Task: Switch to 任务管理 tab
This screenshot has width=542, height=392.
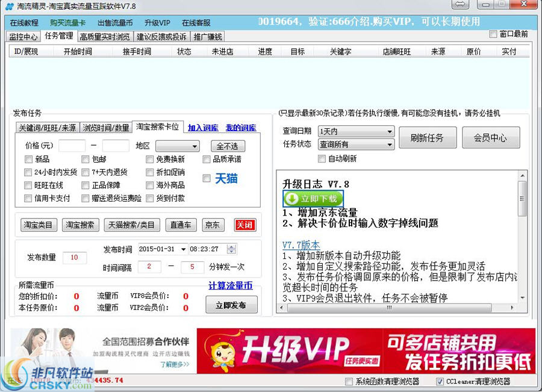Action: pyautogui.click(x=59, y=36)
